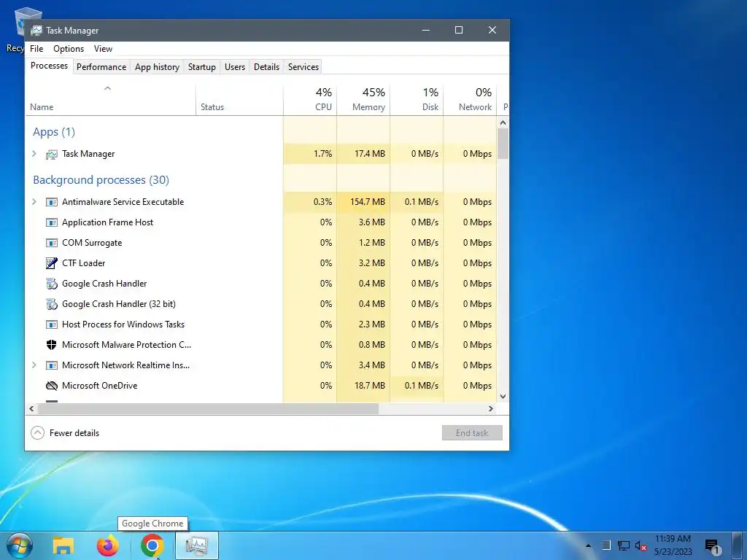Screen dimensions: 747x560
Task: Show hidden system tray icons
Action: pyautogui.click(x=589, y=545)
